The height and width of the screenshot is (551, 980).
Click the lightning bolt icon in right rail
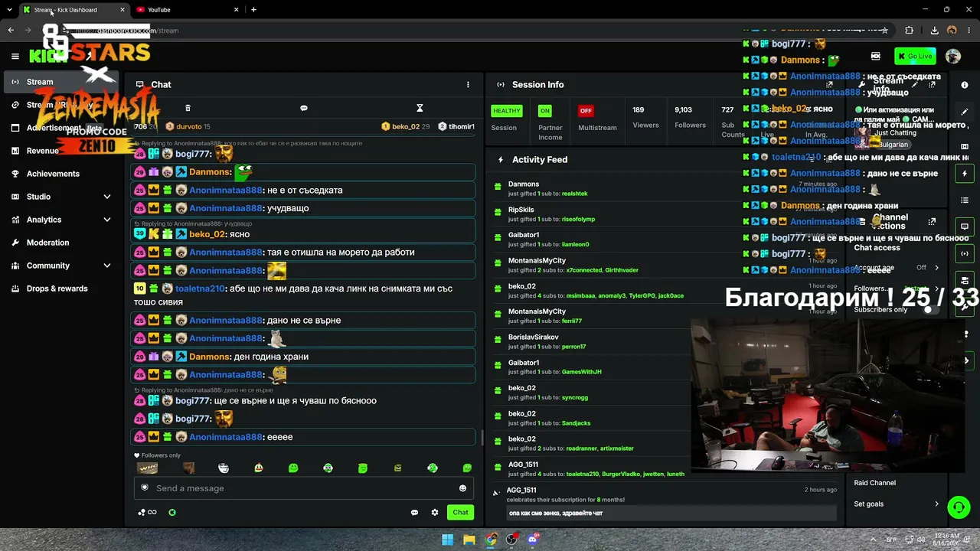965,174
